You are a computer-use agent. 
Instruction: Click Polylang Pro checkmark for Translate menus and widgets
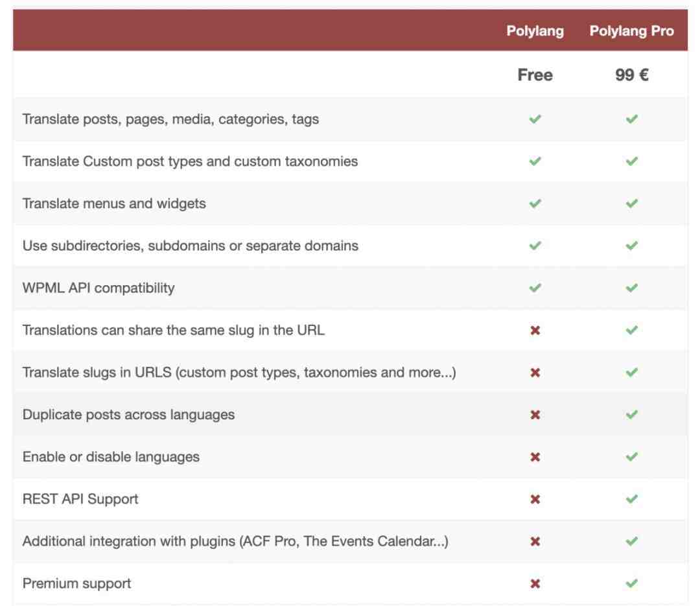click(631, 204)
